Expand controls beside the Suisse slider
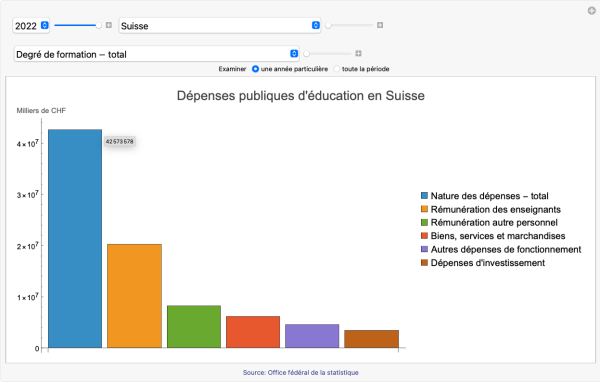Viewport: 600px width, 383px height. tap(380, 25)
